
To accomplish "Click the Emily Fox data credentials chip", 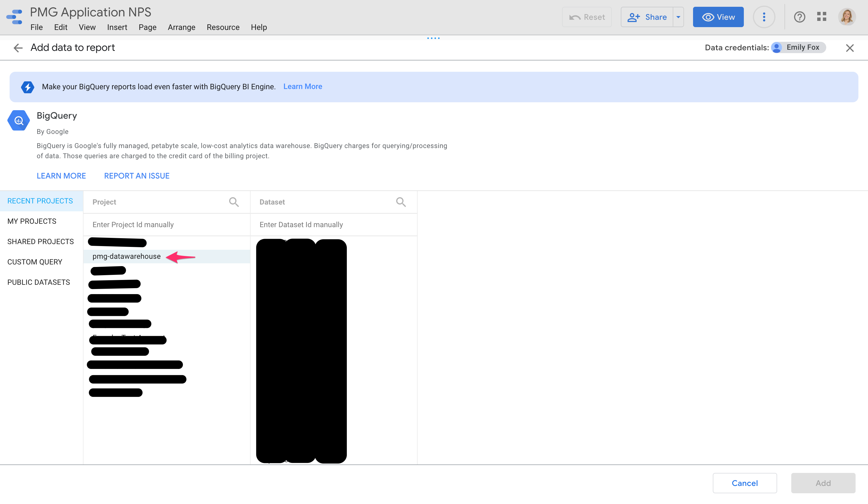I will (798, 47).
